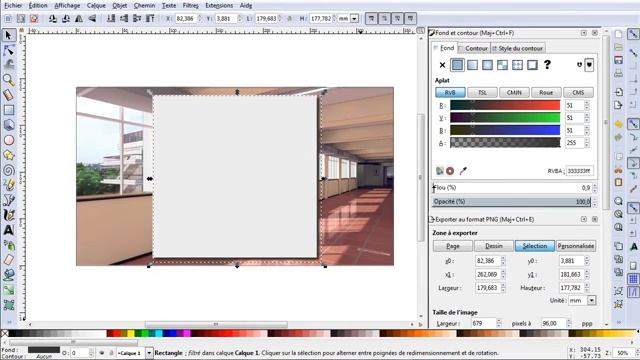The width and height of the screenshot is (640, 360).
Task: Pick the yellow swatch in bottom palette
Action: 131,333
